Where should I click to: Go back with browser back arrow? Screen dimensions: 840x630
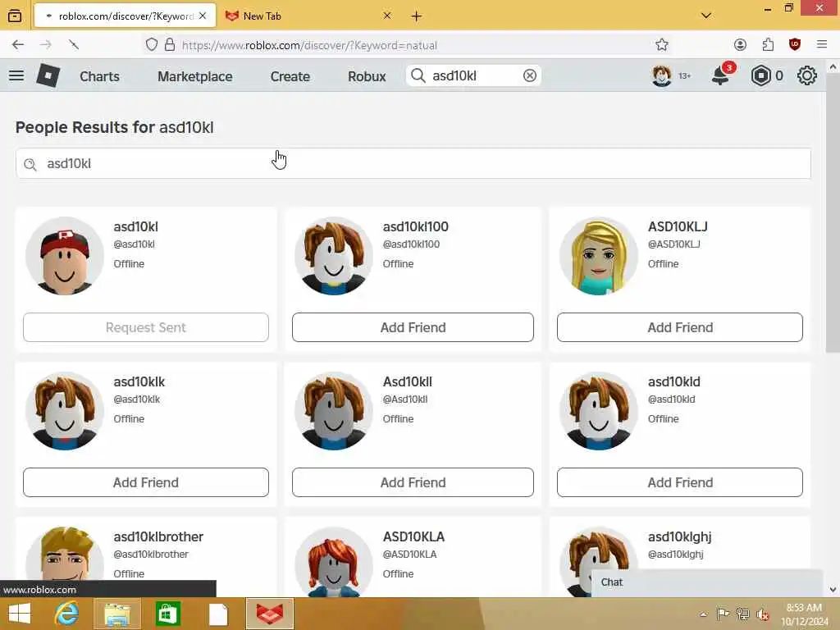coord(18,44)
